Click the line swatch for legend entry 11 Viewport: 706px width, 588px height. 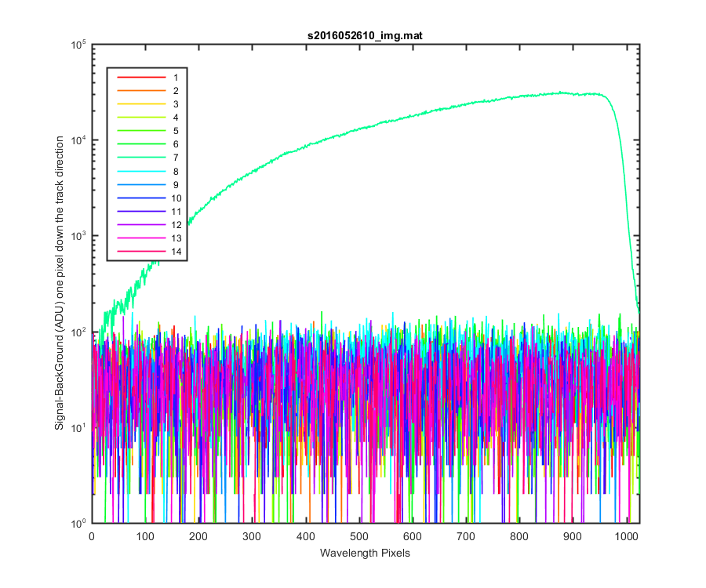(141, 212)
